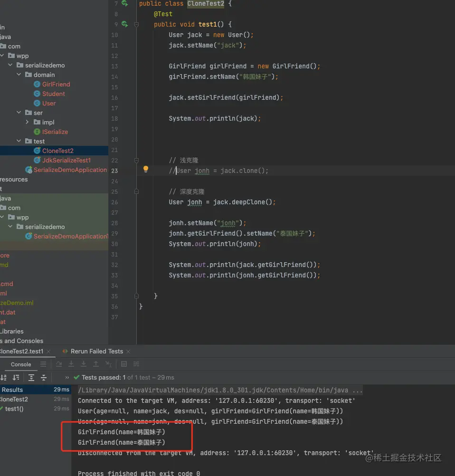Collapse the upper serializedemo folder
Image resolution: width=455 pixels, height=476 pixels.
point(10,65)
